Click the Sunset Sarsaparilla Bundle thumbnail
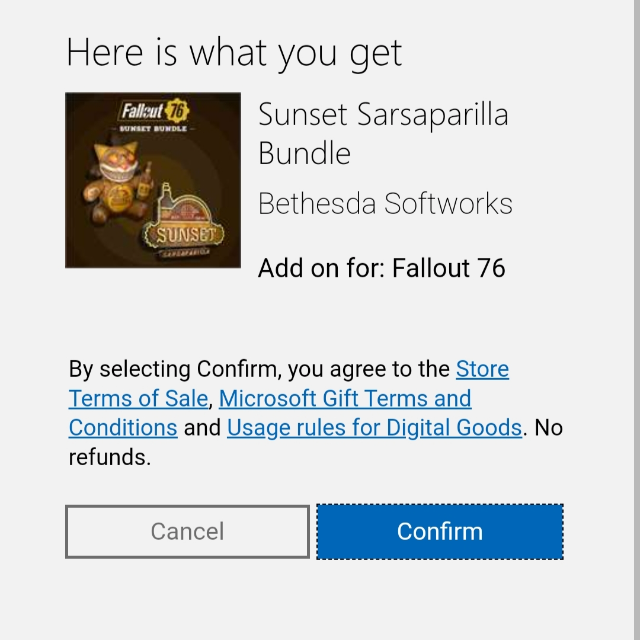Screen dimensions: 640x640 [153, 180]
